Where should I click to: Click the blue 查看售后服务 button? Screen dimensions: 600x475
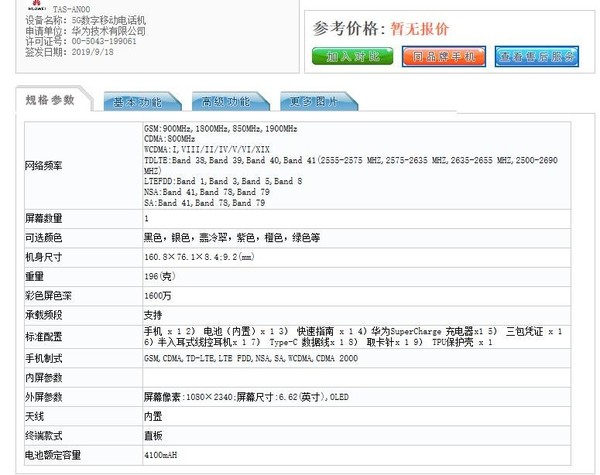click(x=536, y=57)
